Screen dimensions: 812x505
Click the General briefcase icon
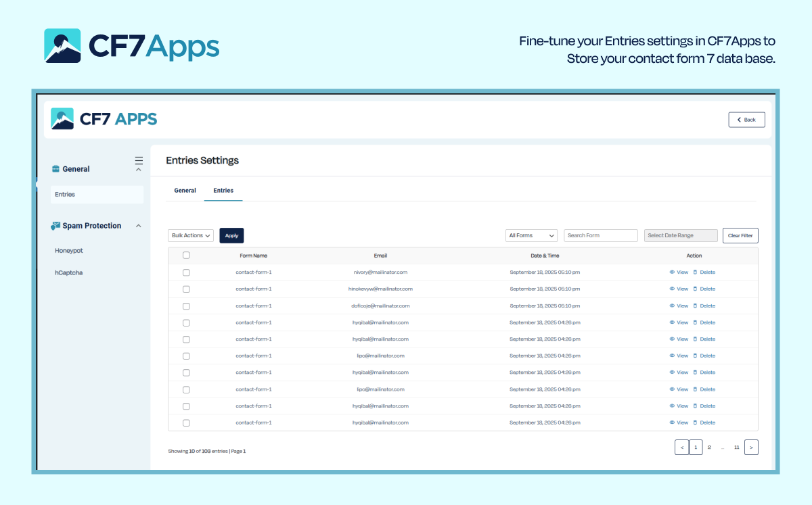(55, 169)
